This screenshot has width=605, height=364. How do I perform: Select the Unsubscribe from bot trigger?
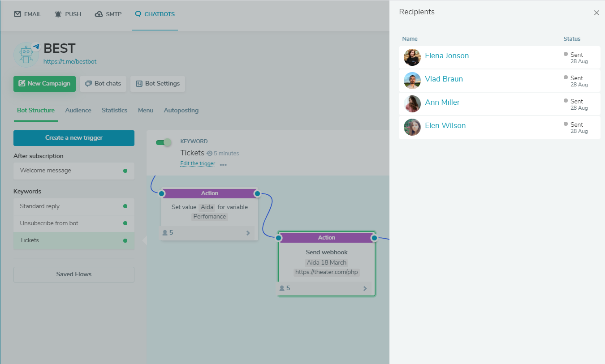tap(74, 223)
